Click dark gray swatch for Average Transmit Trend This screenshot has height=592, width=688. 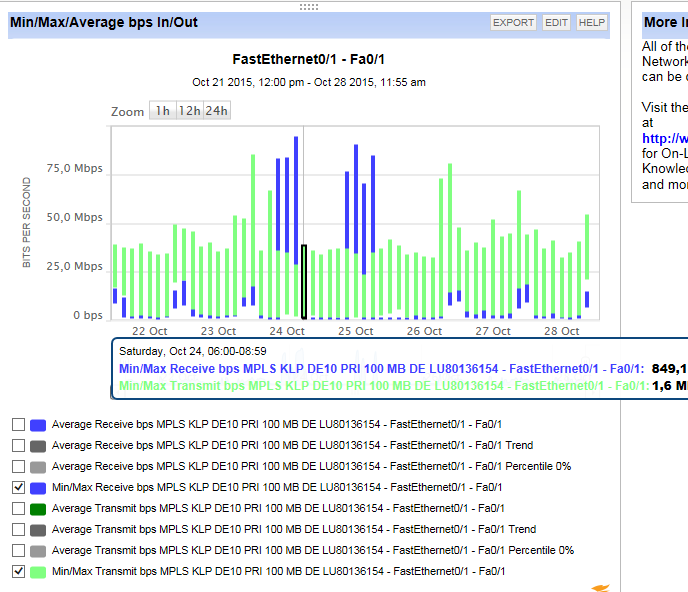click(38, 530)
